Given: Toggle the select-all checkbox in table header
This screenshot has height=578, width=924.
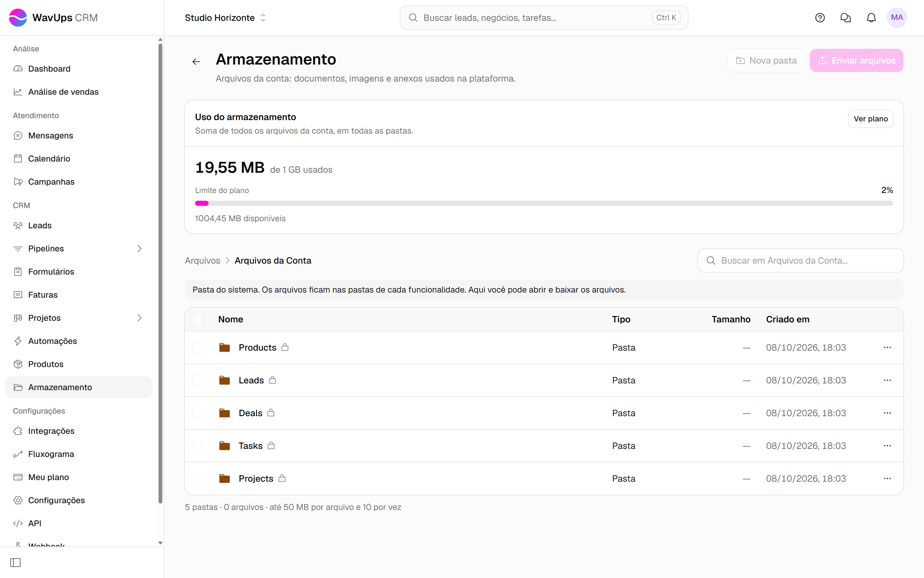Looking at the screenshot, I should pyautogui.click(x=197, y=319).
